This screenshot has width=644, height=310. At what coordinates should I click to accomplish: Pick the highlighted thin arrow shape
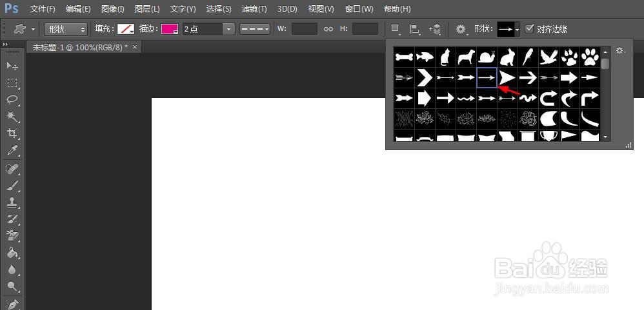(487, 77)
